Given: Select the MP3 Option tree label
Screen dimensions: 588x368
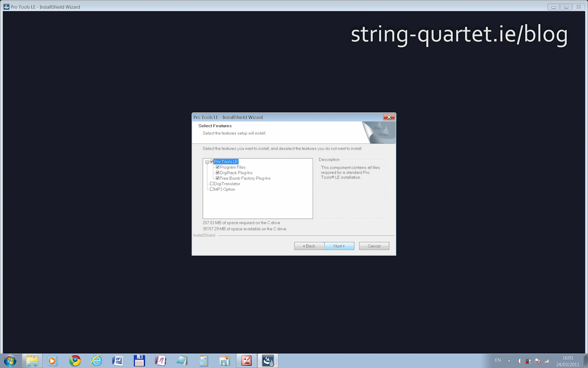Looking at the screenshot, I should point(225,189).
